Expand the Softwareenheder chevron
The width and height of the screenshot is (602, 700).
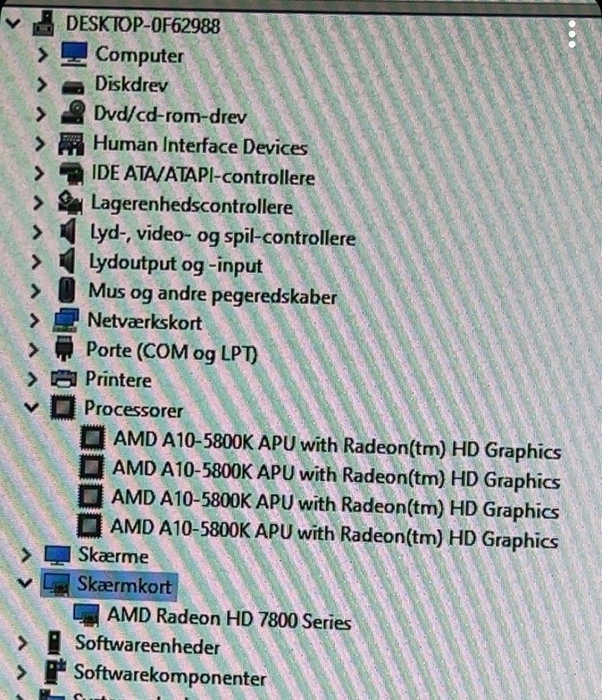(22, 643)
